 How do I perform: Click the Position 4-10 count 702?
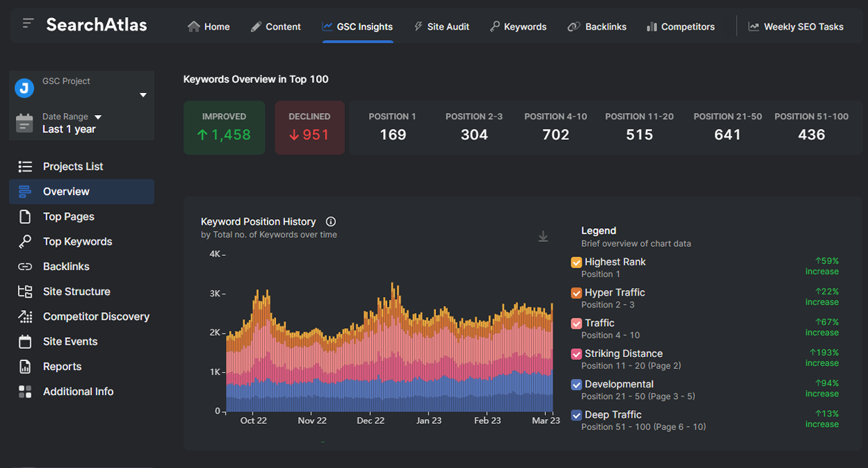click(x=555, y=134)
